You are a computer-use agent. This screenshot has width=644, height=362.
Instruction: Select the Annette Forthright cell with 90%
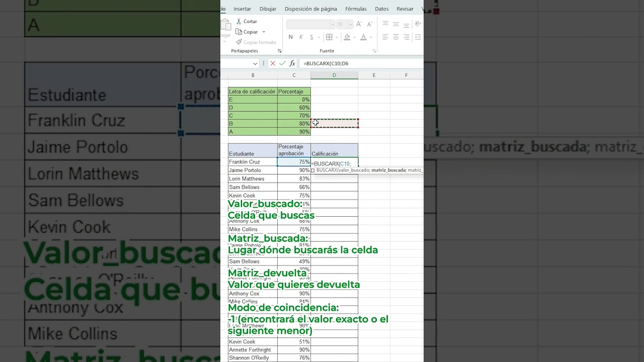(253, 350)
